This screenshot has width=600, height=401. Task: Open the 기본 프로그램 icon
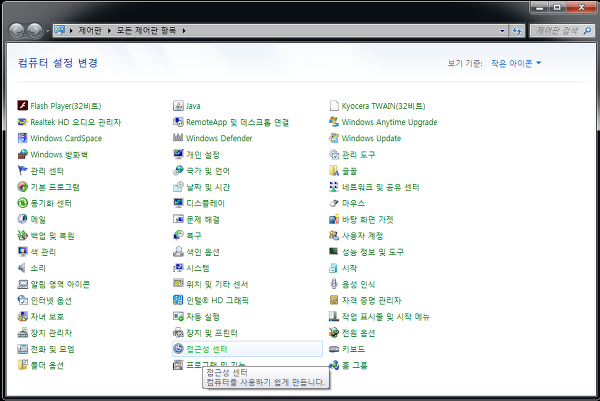[x=23, y=187]
